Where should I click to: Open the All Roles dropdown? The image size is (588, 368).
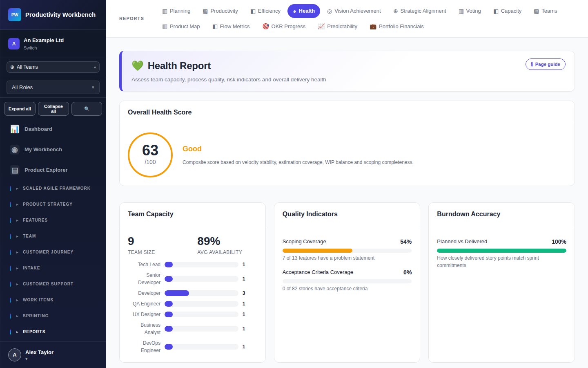(x=53, y=88)
